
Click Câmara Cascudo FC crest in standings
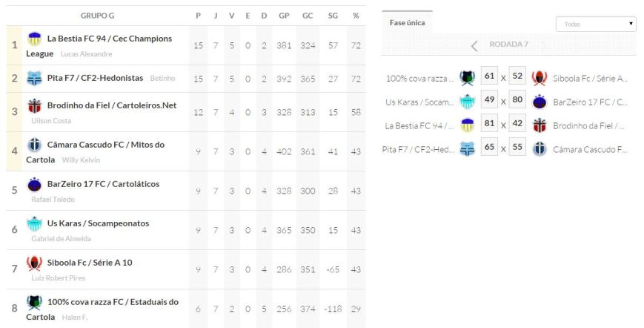pos(35,145)
